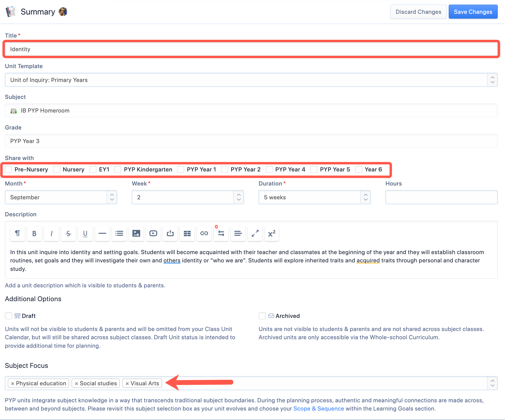Viewport: 505px width, 420px height.
Task: Open the Scope & Sequence link
Action: (x=318, y=409)
